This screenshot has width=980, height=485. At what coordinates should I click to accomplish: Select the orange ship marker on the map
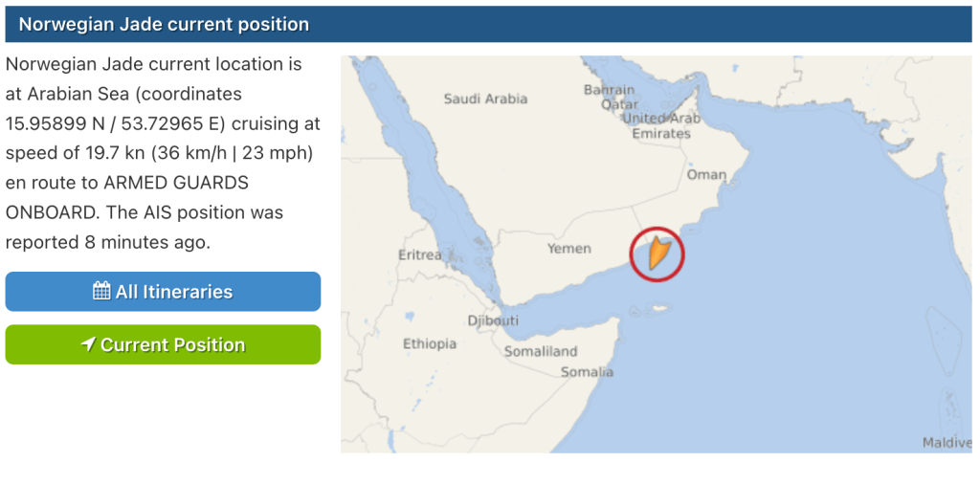[x=657, y=254]
